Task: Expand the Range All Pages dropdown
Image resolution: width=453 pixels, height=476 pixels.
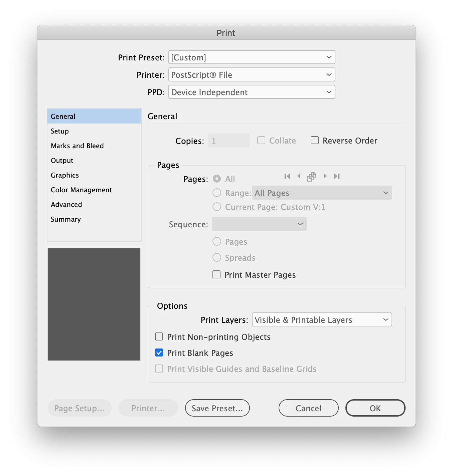Action: click(322, 193)
